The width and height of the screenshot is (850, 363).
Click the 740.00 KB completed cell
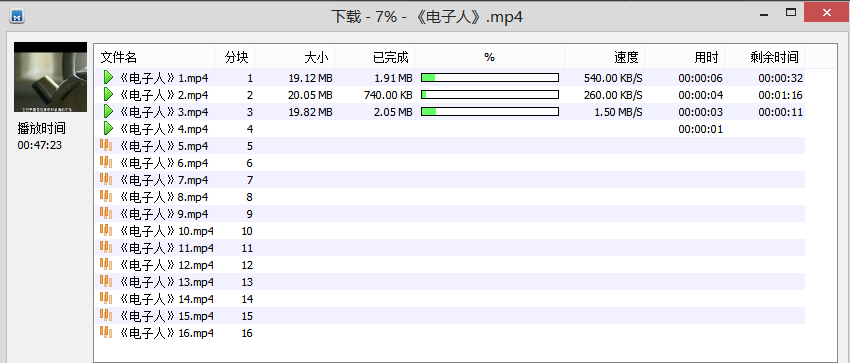[x=389, y=95]
